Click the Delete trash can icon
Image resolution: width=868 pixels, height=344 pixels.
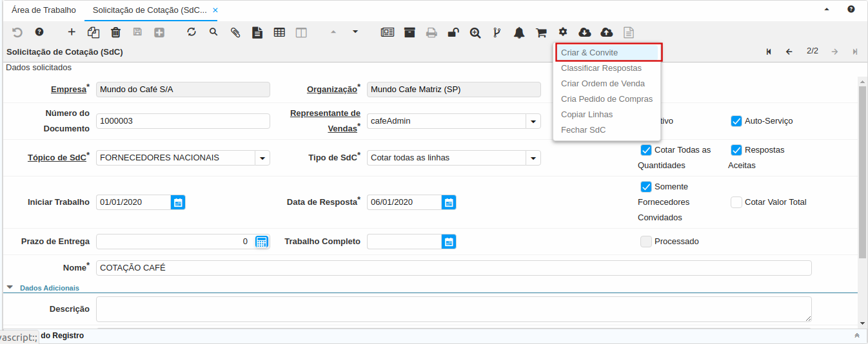pyautogui.click(x=115, y=32)
